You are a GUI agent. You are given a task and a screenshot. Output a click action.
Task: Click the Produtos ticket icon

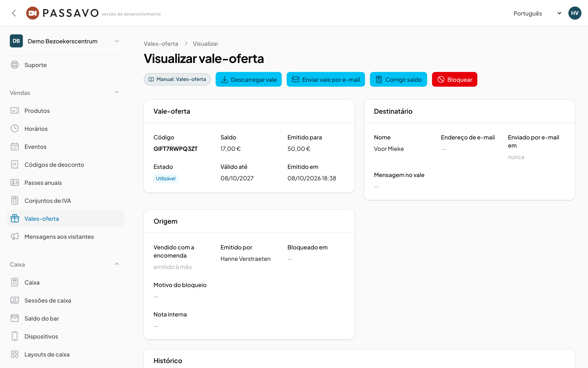click(x=14, y=110)
